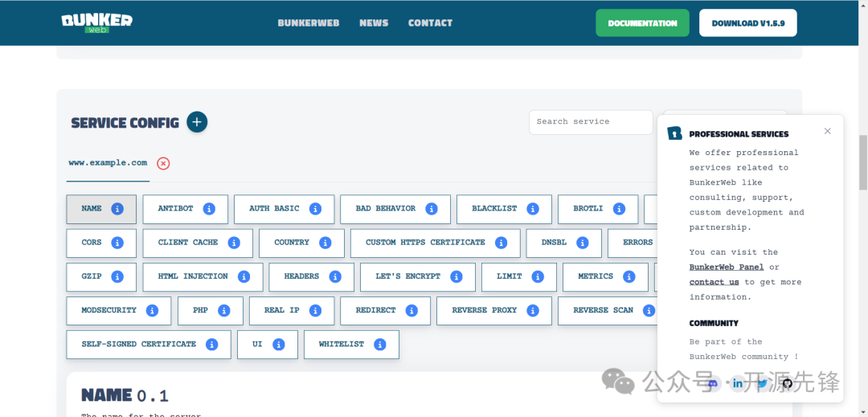868x417 pixels.
Task: Go to NEWS in top navigation
Action: pos(374,23)
